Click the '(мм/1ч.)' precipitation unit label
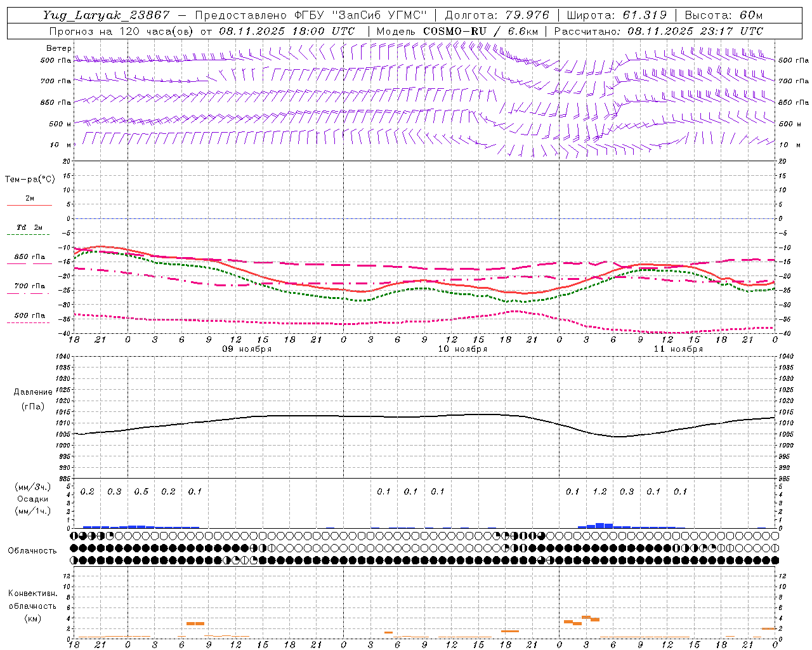Image resolution: width=812 pixels, height=650 pixels. click(x=32, y=512)
